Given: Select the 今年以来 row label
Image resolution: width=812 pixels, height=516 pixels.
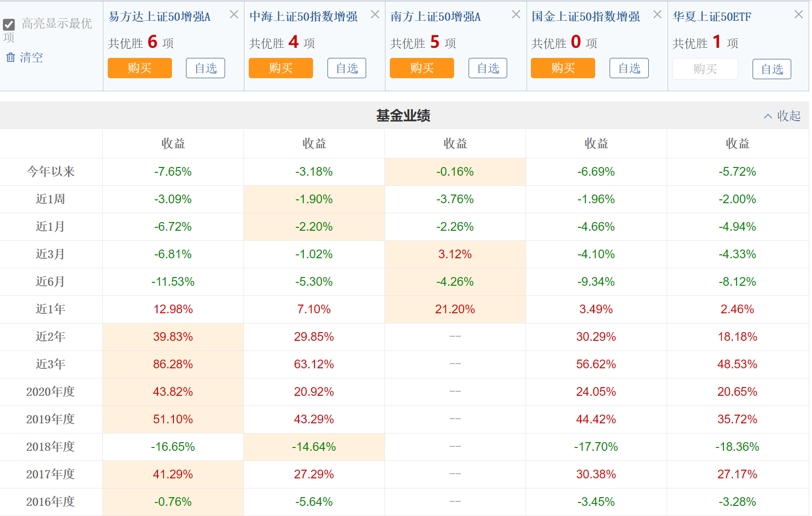Looking at the screenshot, I should point(51,171).
